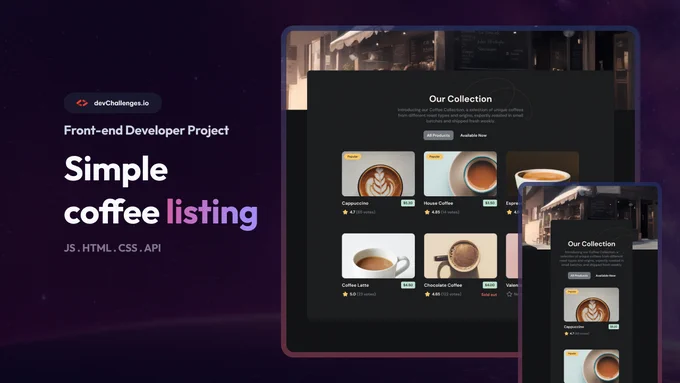This screenshot has width=680, height=383.
Task: Open Cappuccino latte-art image in desktop mockup
Action: 378,173
